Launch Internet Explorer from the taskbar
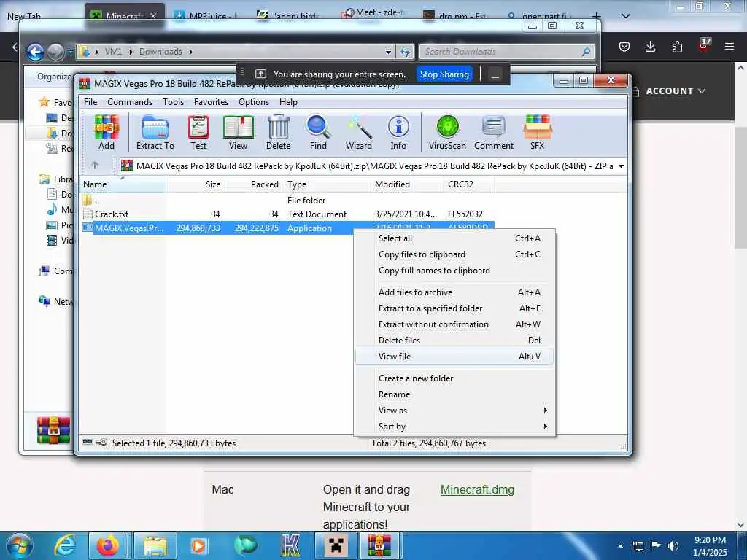This screenshot has height=560, width=747. tap(64, 545)
